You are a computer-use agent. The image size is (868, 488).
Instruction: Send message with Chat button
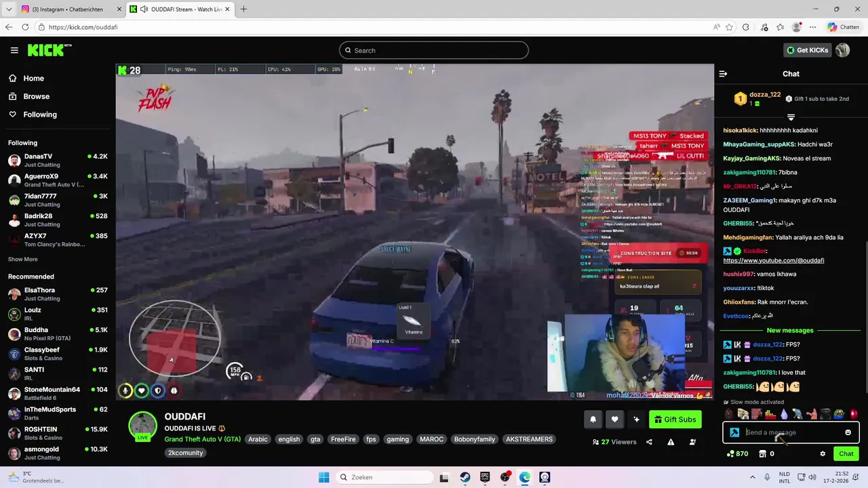[846, 454]
